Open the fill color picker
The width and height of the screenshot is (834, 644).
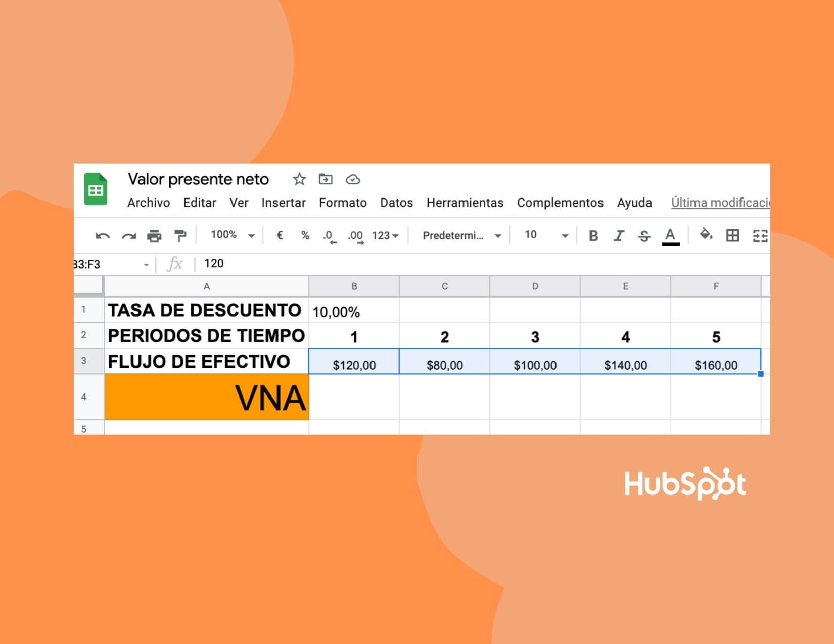706,235
